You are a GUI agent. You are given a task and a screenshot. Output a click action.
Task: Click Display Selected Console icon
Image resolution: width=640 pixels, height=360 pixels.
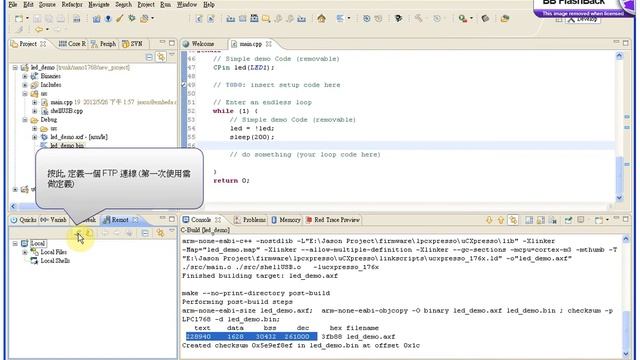tap(581, 220)
